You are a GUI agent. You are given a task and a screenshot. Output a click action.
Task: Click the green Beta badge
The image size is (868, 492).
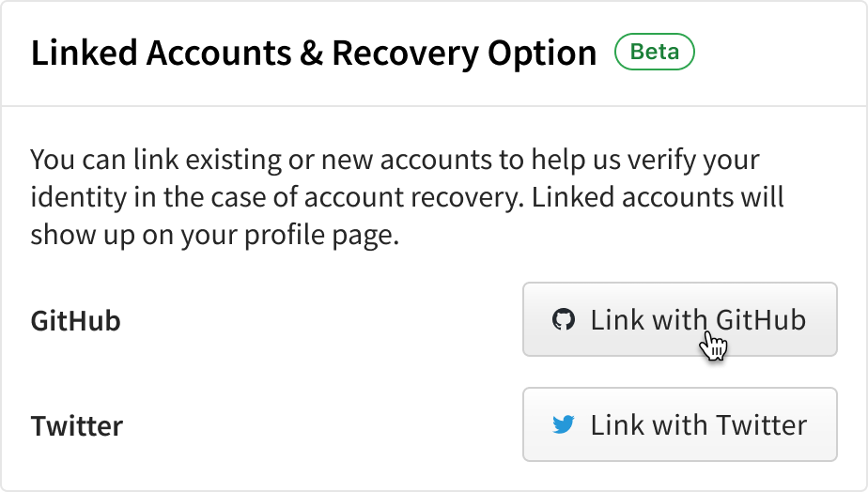point(654,53)
